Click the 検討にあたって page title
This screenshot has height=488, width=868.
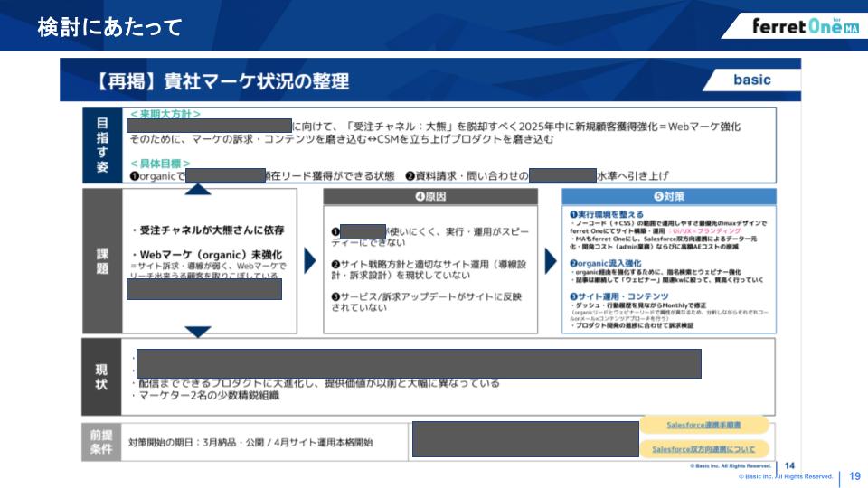(x=109, y=26)
